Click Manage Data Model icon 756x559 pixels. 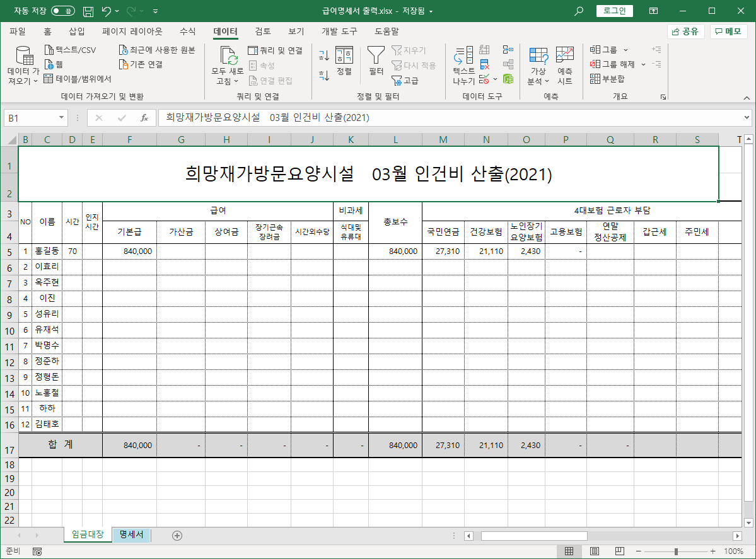pos(508,79)
